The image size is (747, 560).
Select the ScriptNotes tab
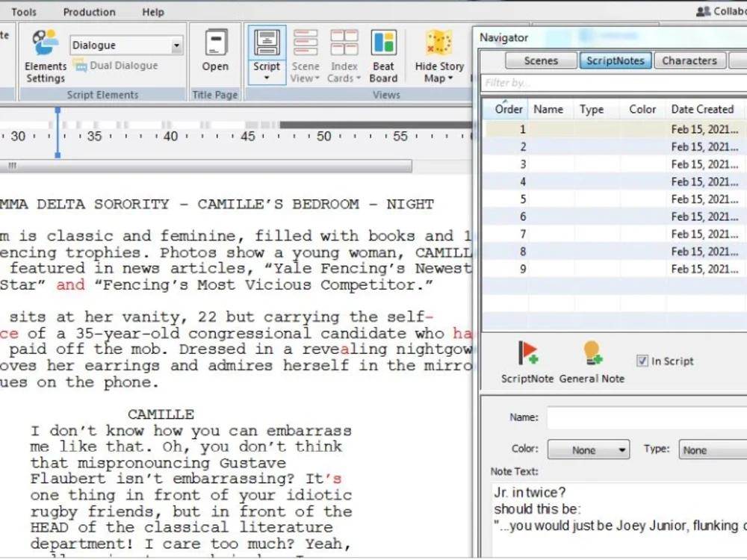click(x=616, y=60)
